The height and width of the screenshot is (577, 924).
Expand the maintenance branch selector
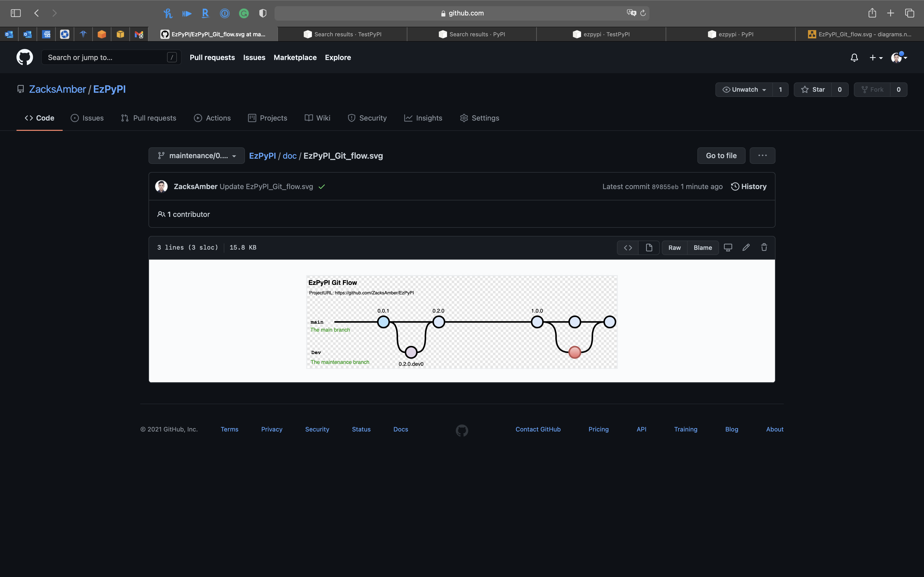tap(197, 156)
